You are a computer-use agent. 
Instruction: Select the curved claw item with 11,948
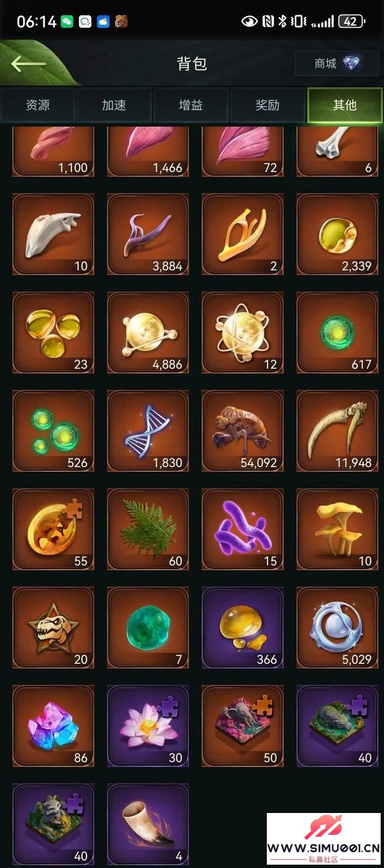pos(338,431)
